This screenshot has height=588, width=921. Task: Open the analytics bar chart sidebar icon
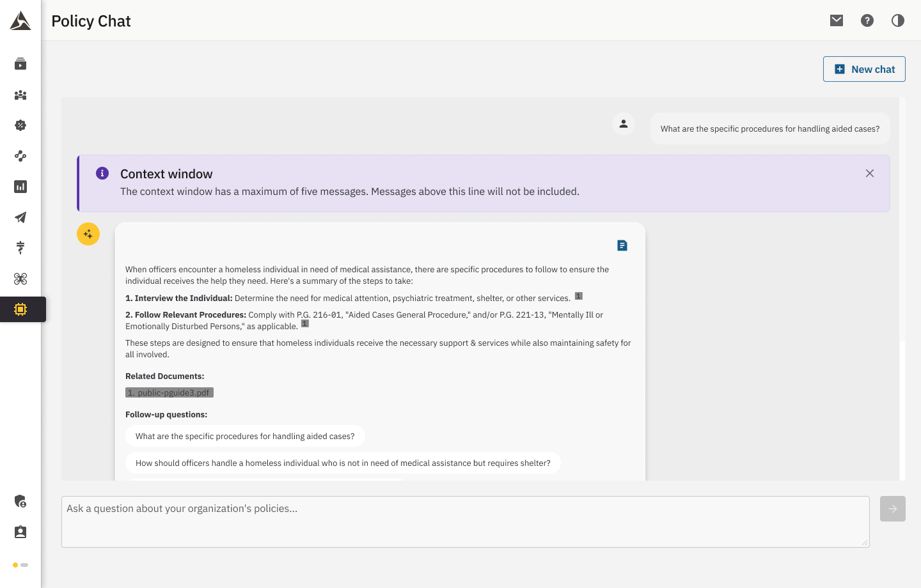click(x=20, y=186)
